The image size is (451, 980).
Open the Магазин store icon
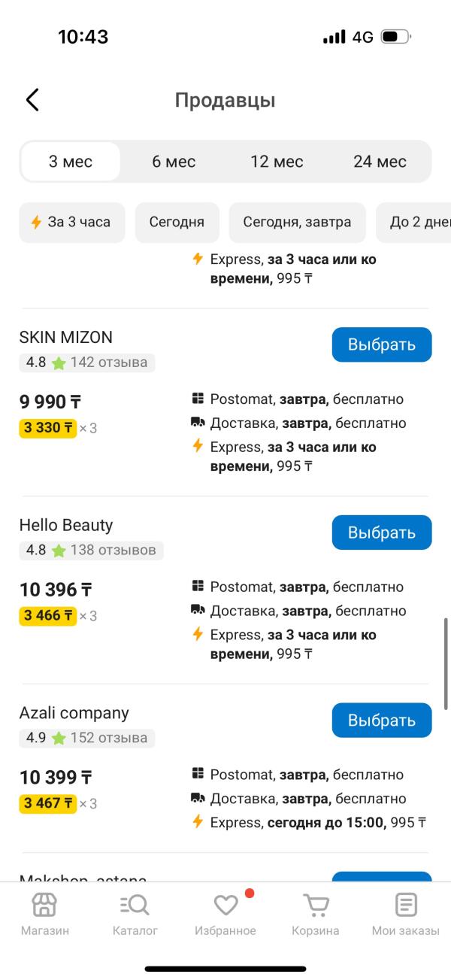coord(44,905)
